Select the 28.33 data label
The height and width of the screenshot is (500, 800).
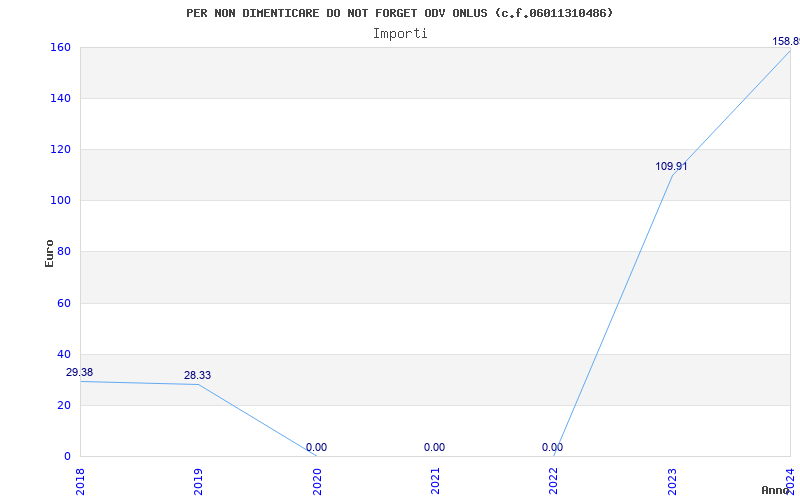197,376
